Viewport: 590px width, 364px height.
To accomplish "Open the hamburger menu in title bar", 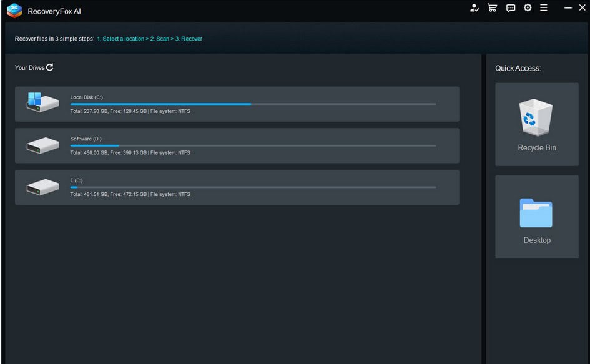I will [544, 8].
